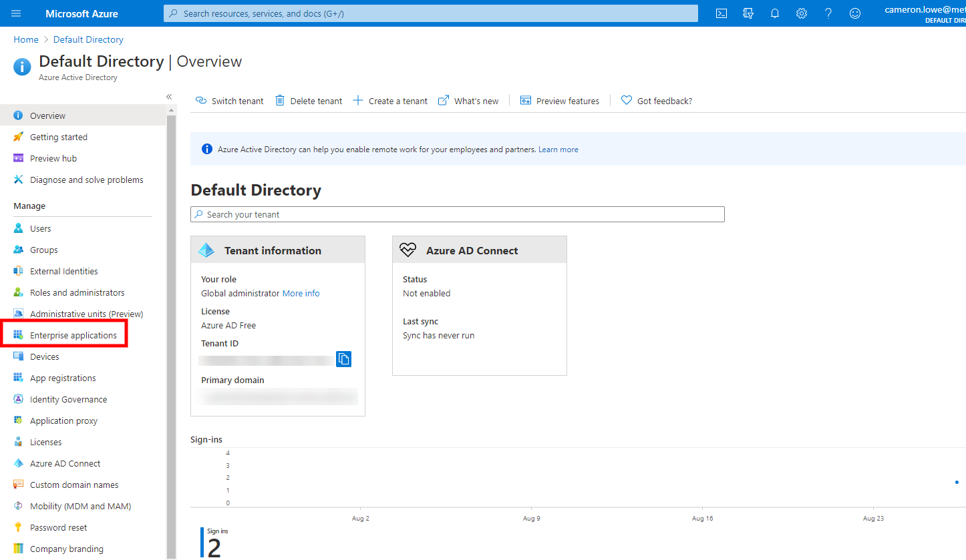Viewport: 966px width, 560px height.
Task: Click the App registrations icon
Action: 19,378
